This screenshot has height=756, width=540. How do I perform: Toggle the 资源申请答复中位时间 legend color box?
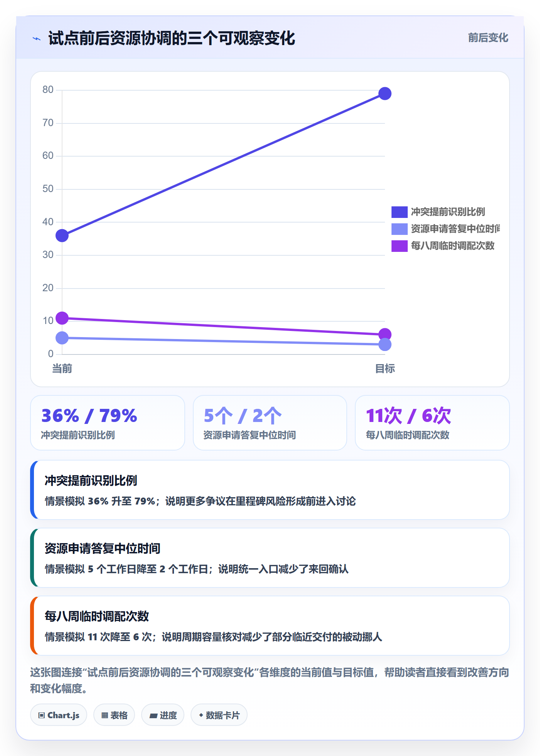pyautogui.click(x=400, y=229)
